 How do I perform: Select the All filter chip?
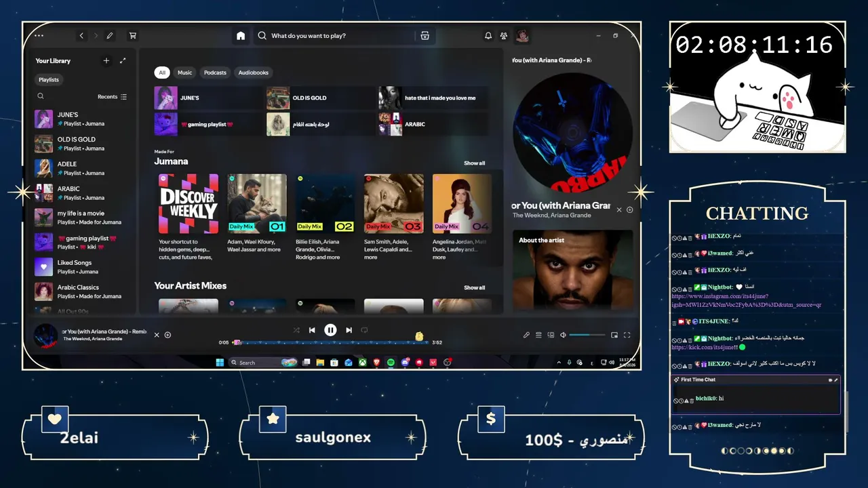pyautogui.click(x=162, y=73)
